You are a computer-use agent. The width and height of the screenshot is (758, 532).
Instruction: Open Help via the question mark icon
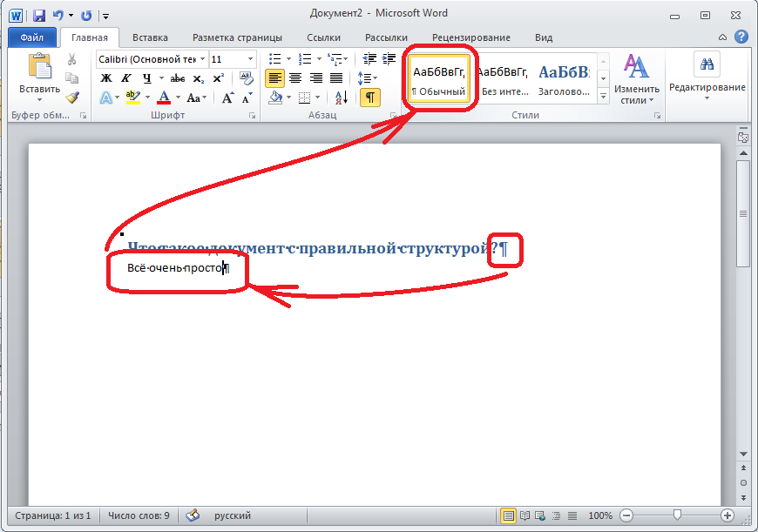pos(741,37)
